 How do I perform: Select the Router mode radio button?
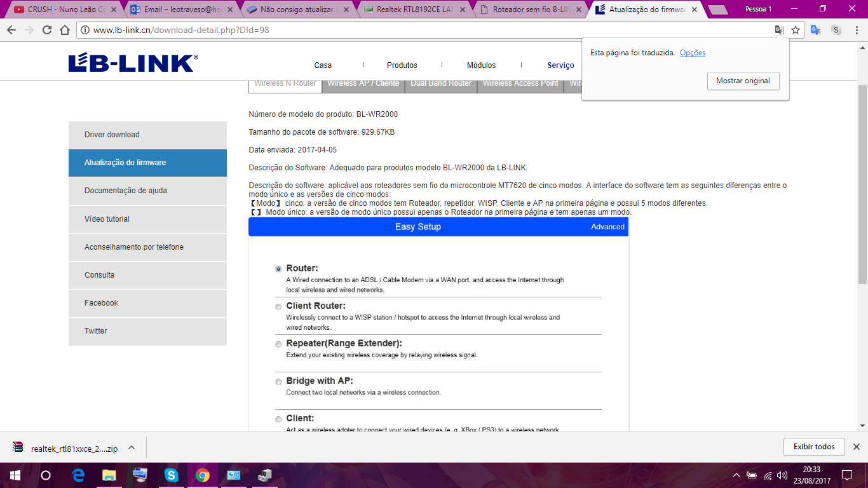point(278,269)
